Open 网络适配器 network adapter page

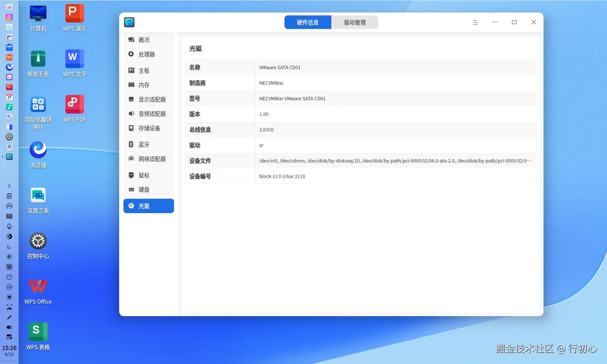pos(148,159)
